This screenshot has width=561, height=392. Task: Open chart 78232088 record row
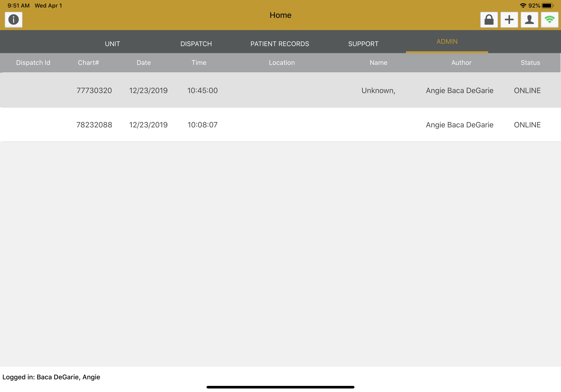coord(94,125)
